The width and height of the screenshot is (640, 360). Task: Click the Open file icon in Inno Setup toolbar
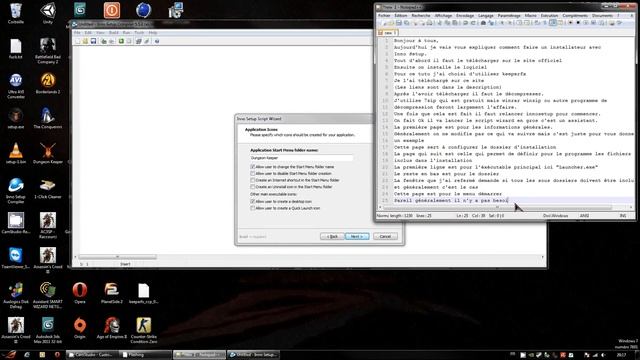click(85, 41)
